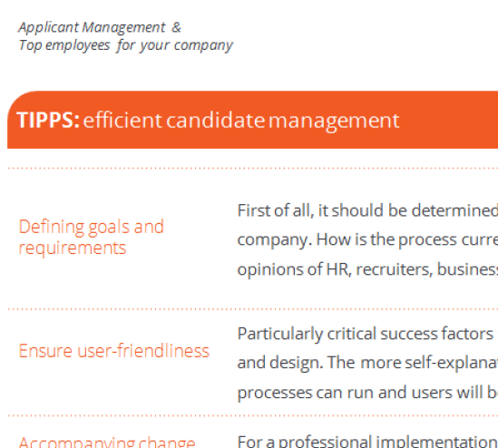498x448 pixels.
Task: Select the 'Ensure user-friendliness' heading
Action: click(x=114, y=351)
